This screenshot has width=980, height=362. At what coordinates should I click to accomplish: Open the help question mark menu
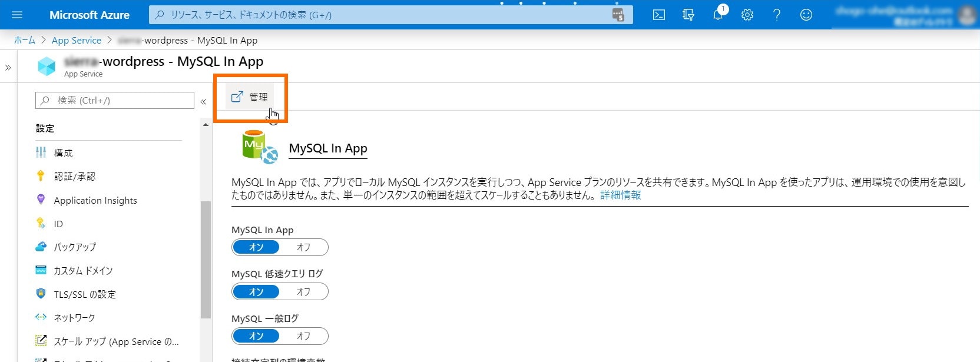[777, 15]
